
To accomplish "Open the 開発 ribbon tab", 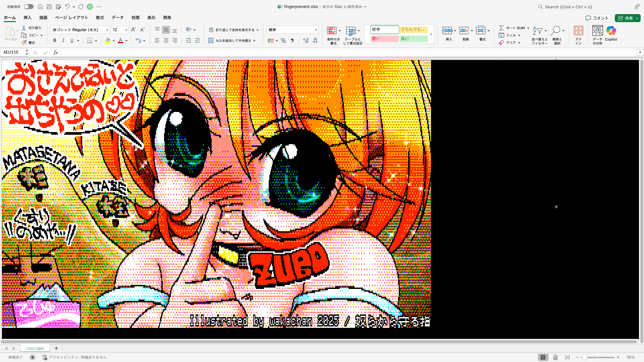I will [167, 18].
